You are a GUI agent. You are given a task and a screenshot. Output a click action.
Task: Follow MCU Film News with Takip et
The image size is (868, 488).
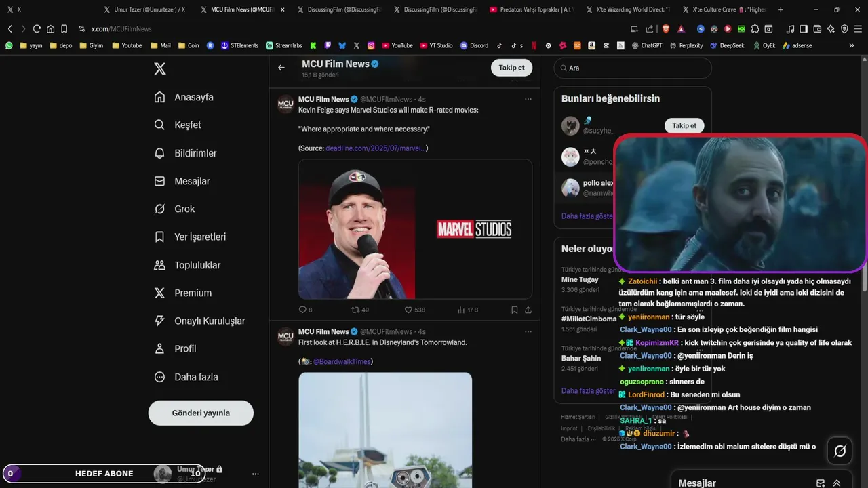(511, 68)
